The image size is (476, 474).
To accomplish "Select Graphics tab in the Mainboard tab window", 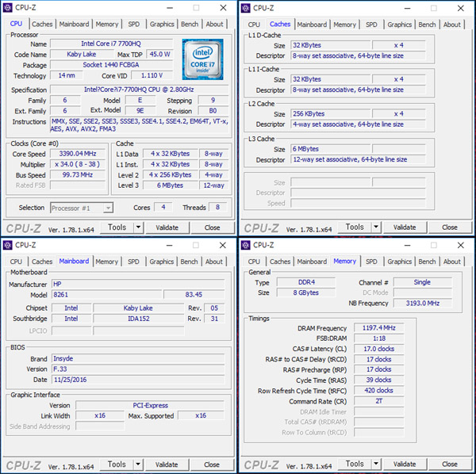I will click(x=162, y=262).
